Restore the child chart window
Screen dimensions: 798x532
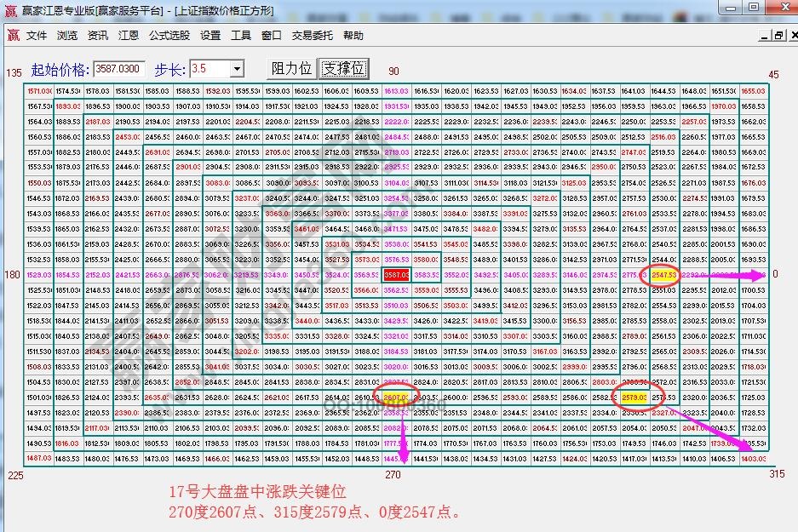pyautogui.click(x=781, y=35)
